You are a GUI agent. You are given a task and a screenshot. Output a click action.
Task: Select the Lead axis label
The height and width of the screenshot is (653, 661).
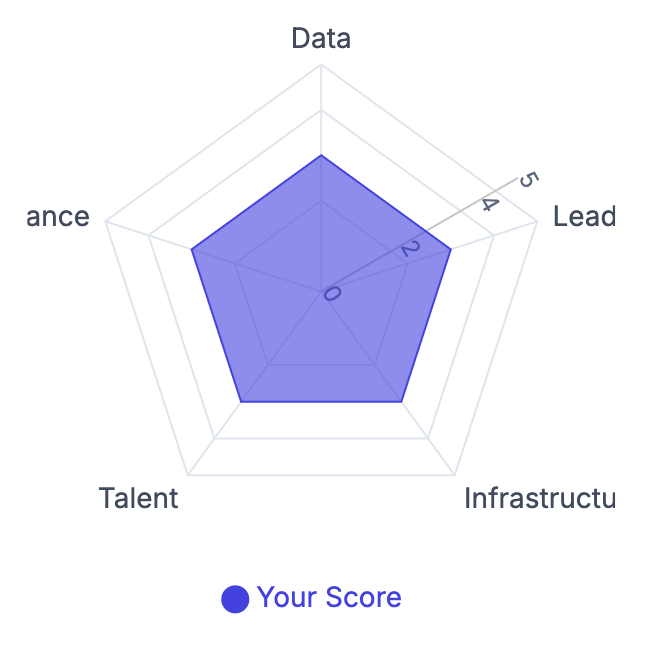[x=584, y=217]
